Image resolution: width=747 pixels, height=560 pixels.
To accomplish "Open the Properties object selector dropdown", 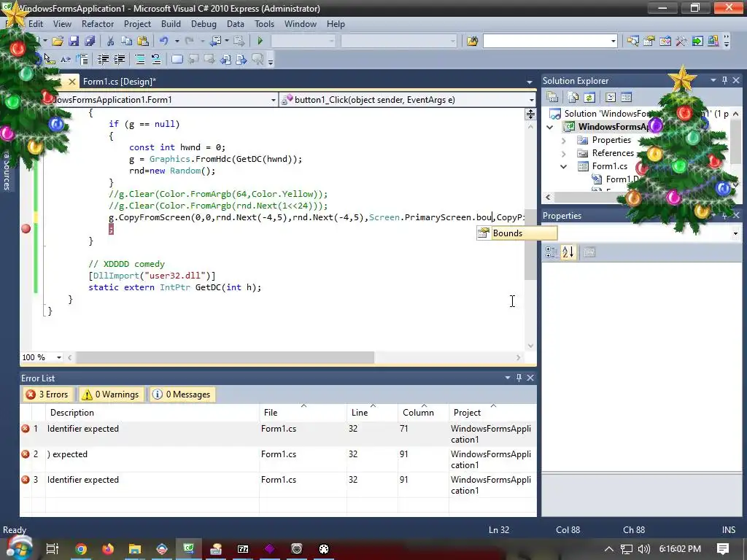I will pyautogui.click(x=735, y=233).
